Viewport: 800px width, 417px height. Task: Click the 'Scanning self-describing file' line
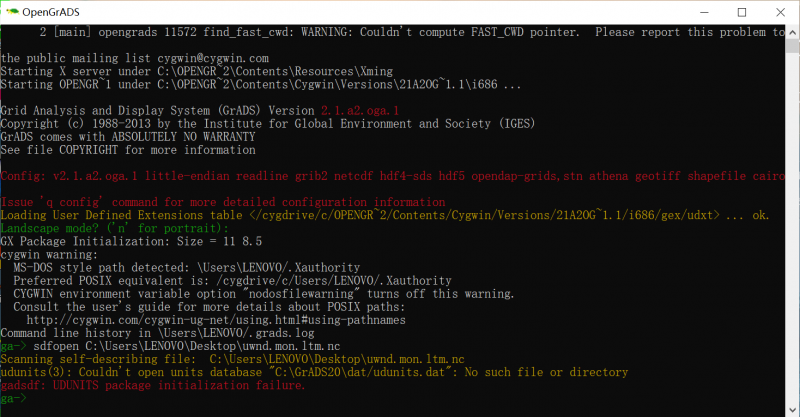tap(233, 359)
